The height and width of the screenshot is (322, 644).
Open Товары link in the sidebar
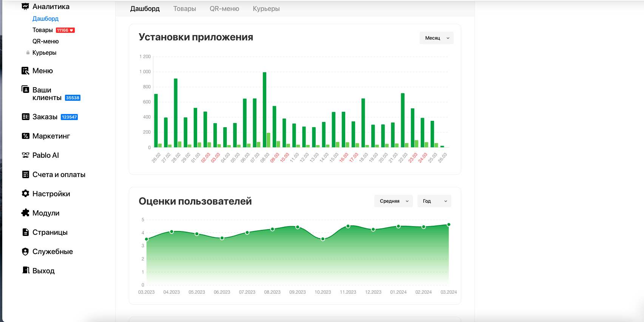click(x=43, y=30)
